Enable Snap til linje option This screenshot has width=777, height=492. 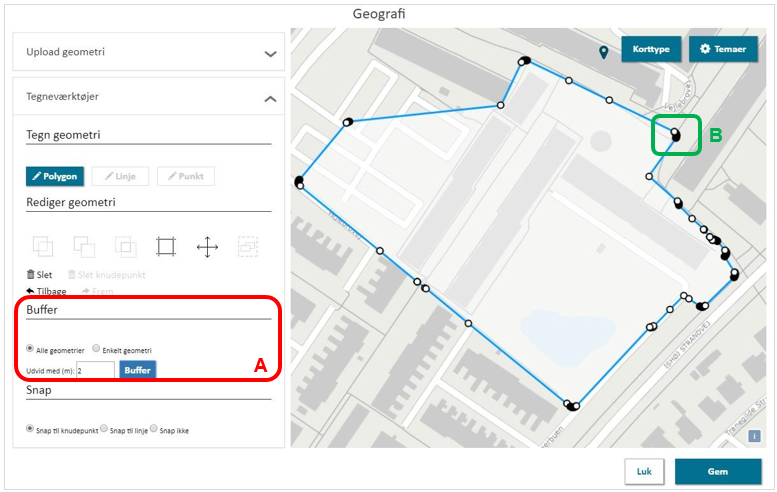coord(105,429)
